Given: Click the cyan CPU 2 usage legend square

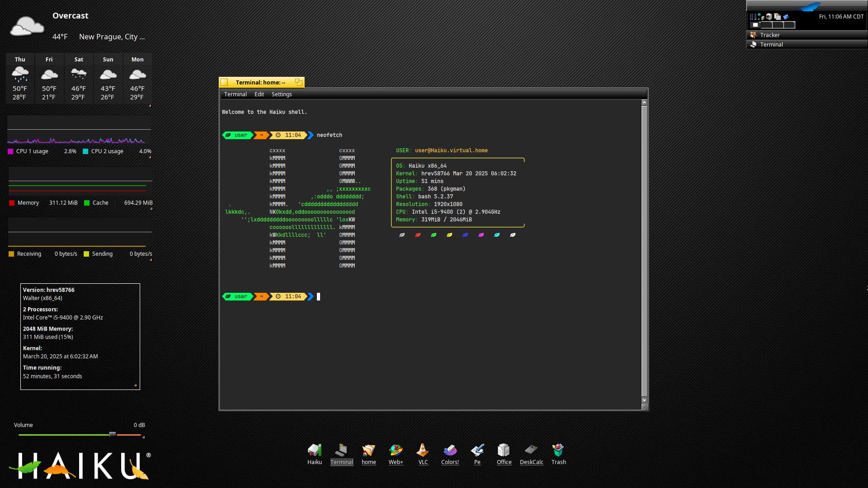Looking at the screenshot, I should click(85, 151).
